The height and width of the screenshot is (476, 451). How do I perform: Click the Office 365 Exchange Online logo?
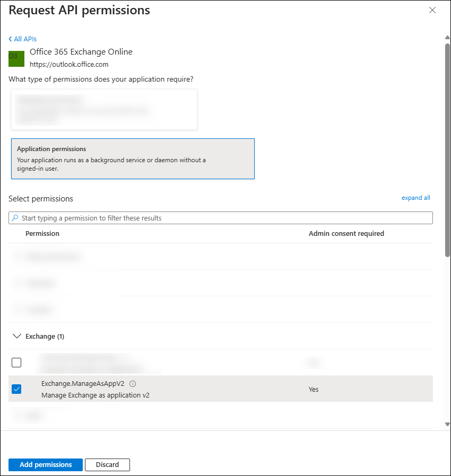(x=16, y=59)
